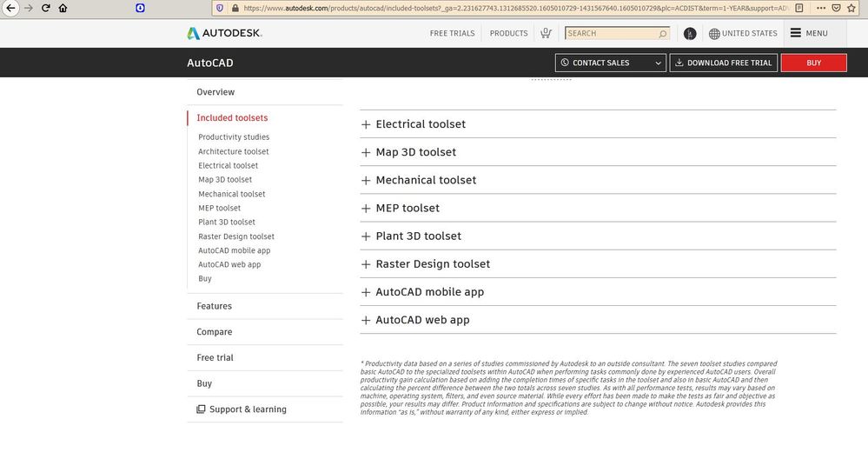Click the search magnifier icon
Viewport: 868px width, 459px height.
coord(662,34)
